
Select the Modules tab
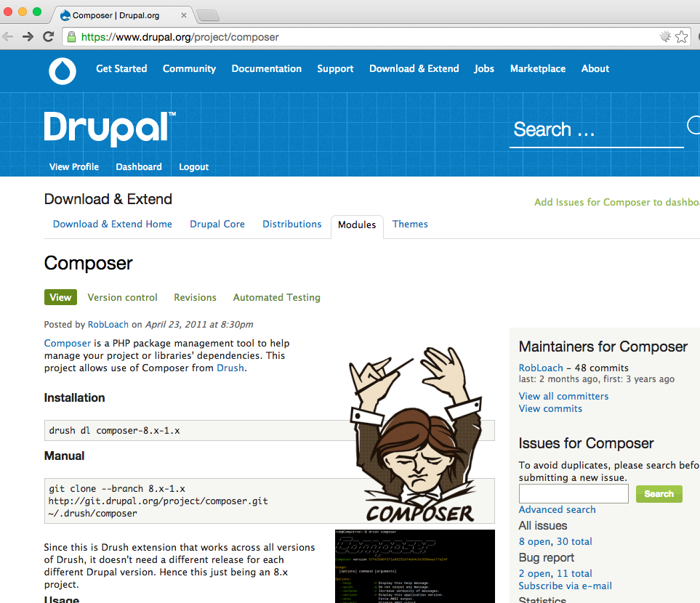(357, 225)
